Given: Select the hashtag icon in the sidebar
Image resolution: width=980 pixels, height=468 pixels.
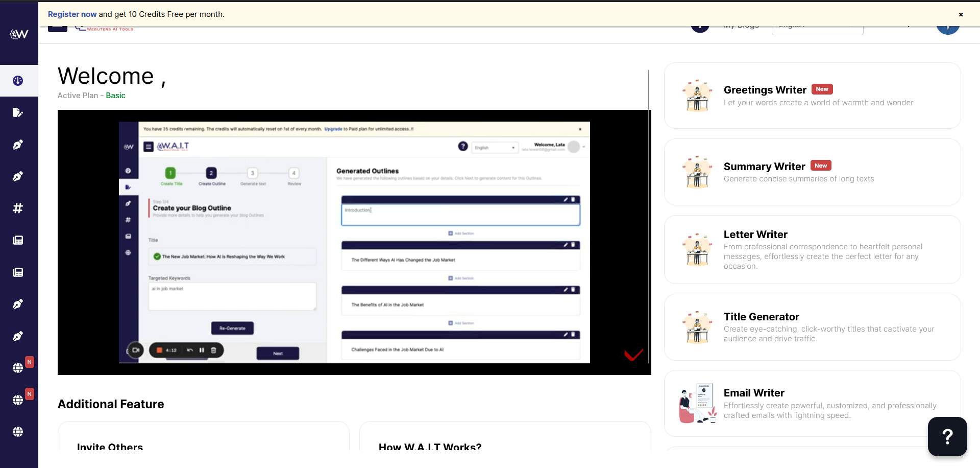Looking at the screenshot, I should point(18,208).
